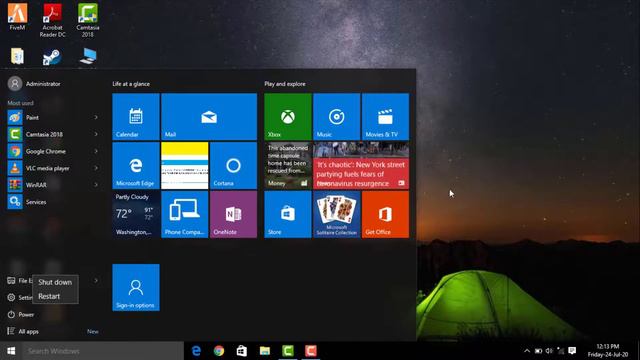Select Restart from power menu
The height and width of the screenshot is (360, 640).
[x=55, y=296]
